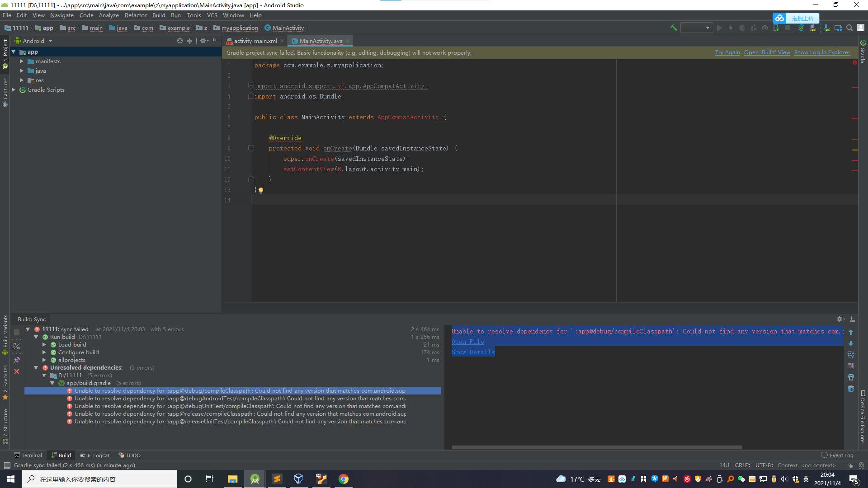Toggle tool window quick access in status bar
The width and height of the screenshot is (868, 488).
click(7, 465)
